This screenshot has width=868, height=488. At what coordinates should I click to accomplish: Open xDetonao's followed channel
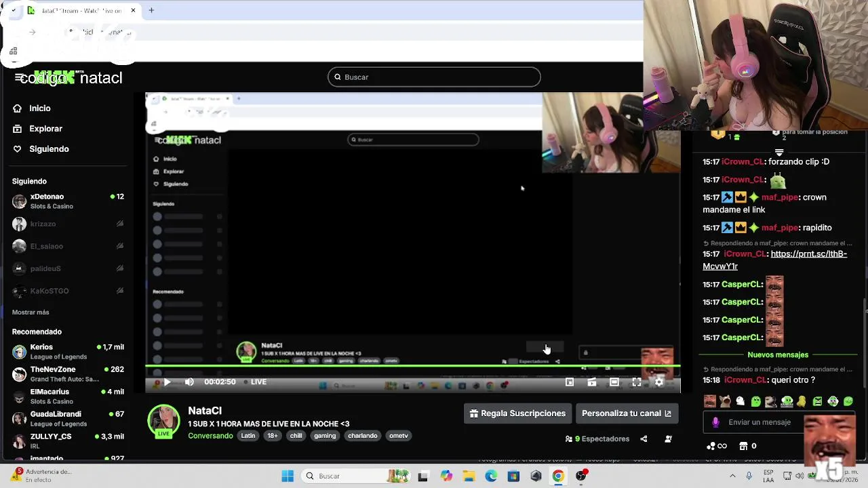(x=68, y=201)
